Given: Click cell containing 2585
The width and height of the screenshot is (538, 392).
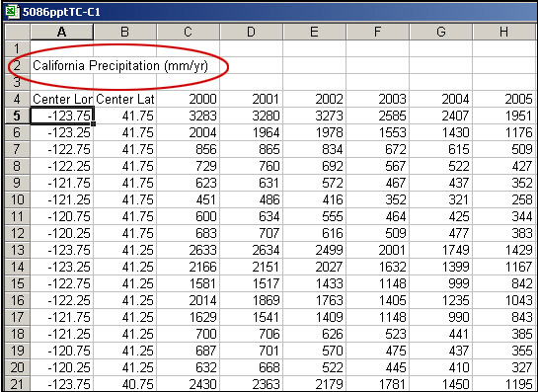Looking at the screenshot, I should (x=377, y=116).
